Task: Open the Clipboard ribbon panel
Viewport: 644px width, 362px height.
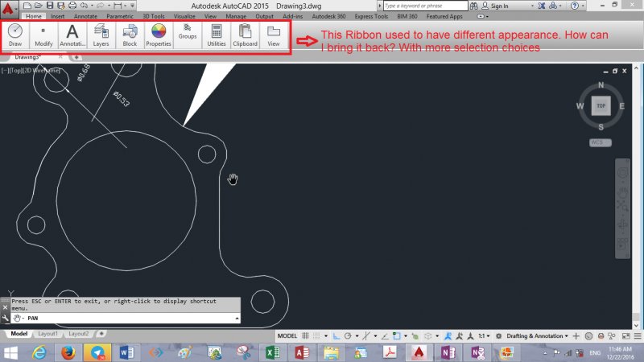Action: (246, 35)
